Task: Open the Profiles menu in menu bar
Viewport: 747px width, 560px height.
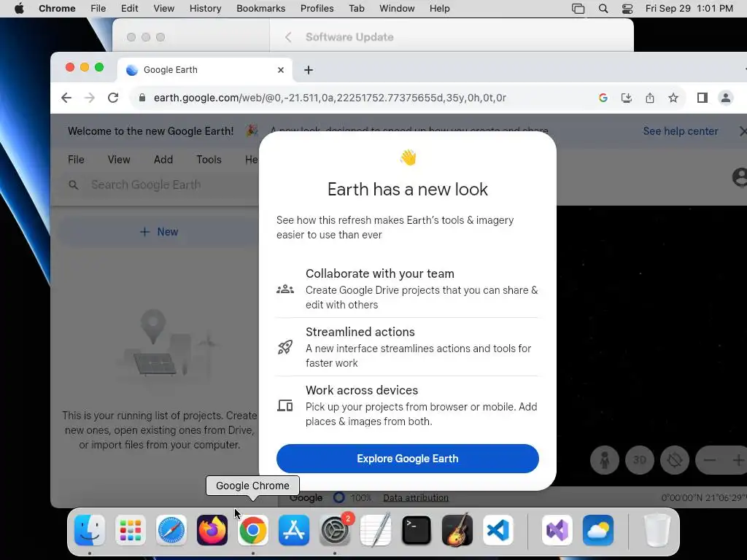Action: pyautogui.click(x=317, y=9)
